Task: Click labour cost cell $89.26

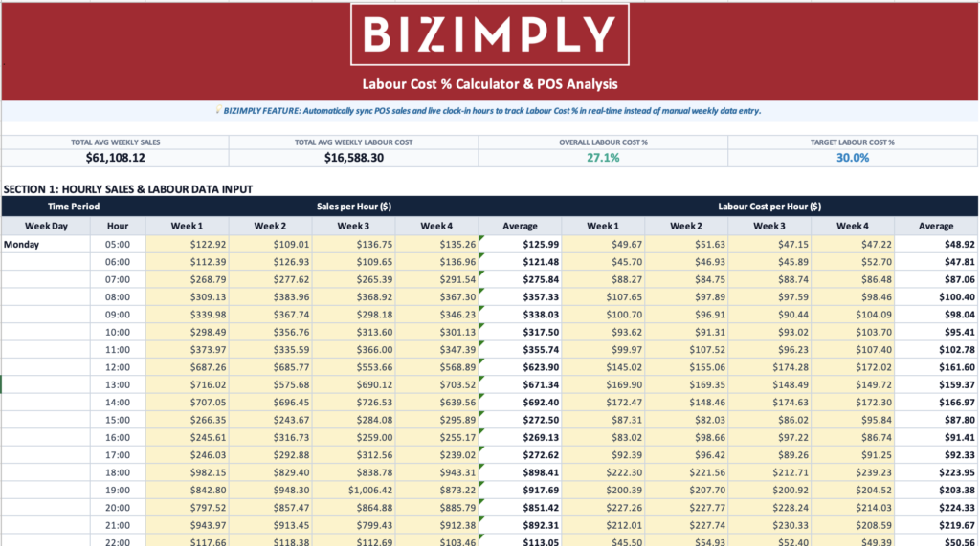Action: point(769,455)
